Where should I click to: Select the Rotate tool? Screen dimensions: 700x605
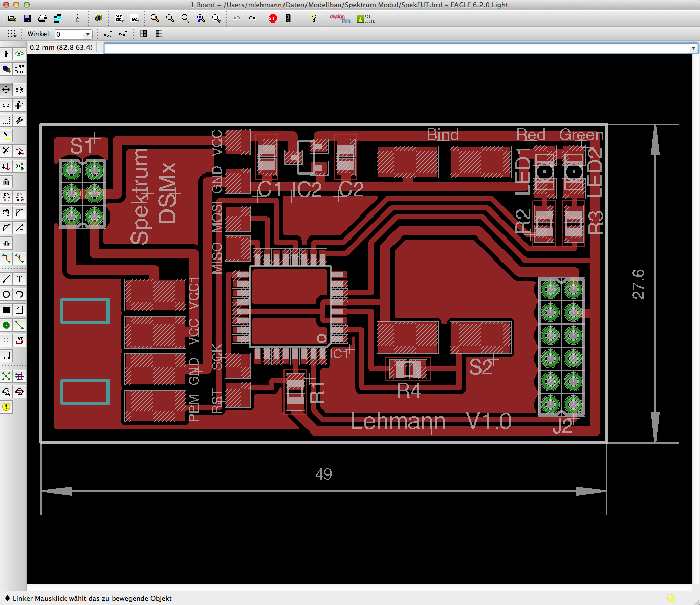click(x=19, y=104)
